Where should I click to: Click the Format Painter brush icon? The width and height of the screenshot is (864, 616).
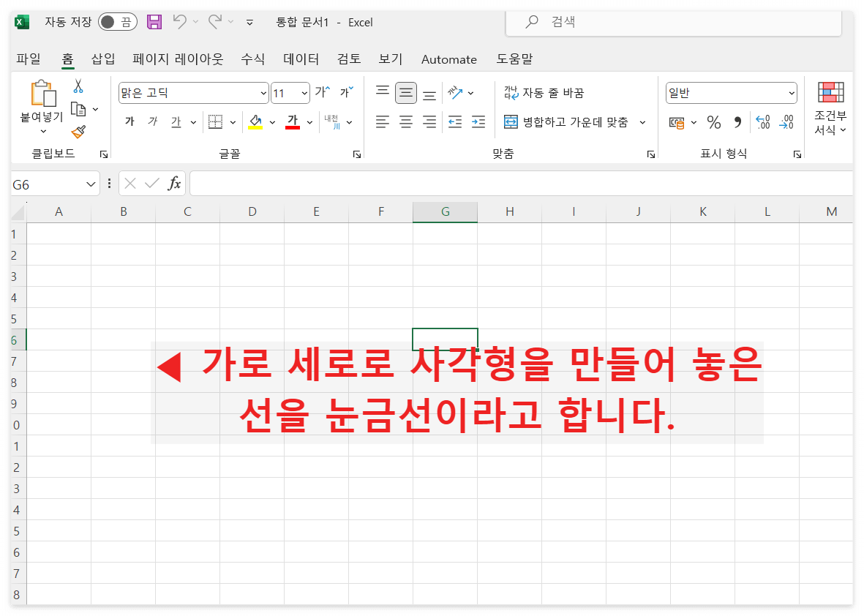coord(78,132)
